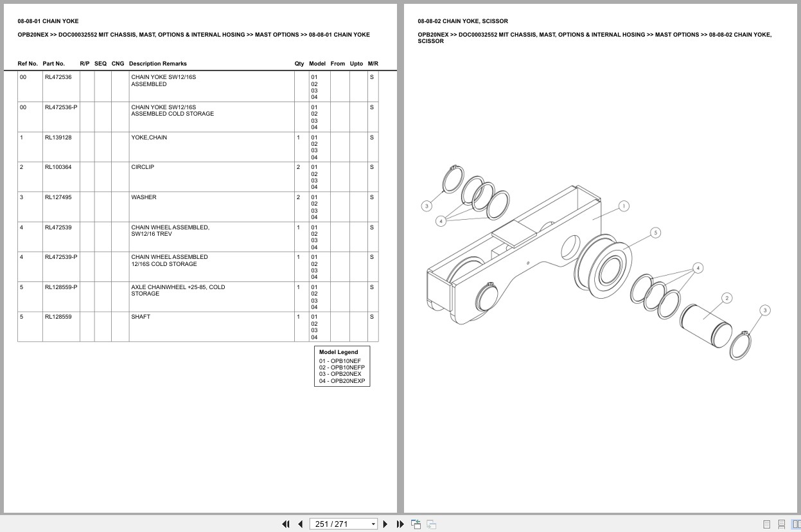Open the page number dropdown arrow
This screenshot has width=801, height=532.
tap(373, 524)
